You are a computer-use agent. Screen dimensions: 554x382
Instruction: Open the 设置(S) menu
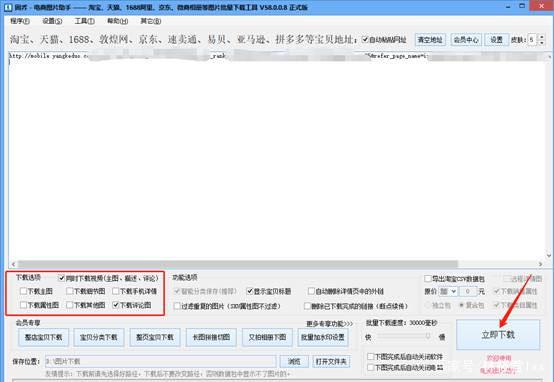[x=52, y=21]
